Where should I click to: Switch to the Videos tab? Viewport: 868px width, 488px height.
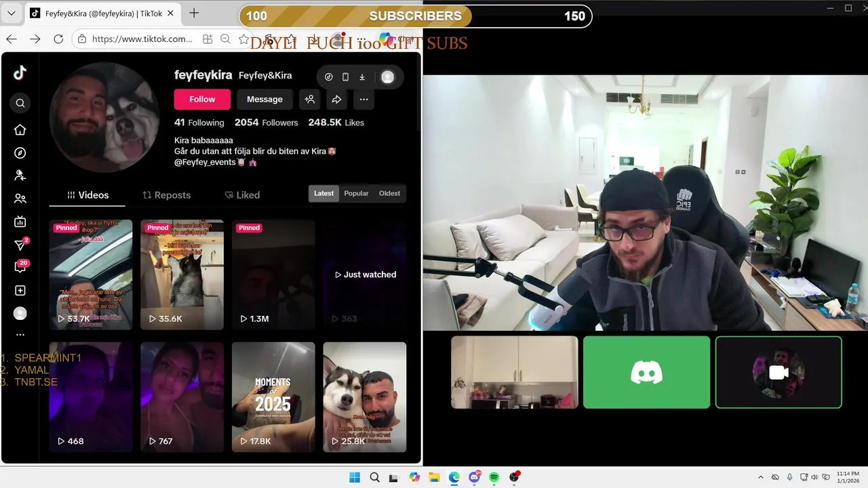pyautogui.click(x=87, y=195)
